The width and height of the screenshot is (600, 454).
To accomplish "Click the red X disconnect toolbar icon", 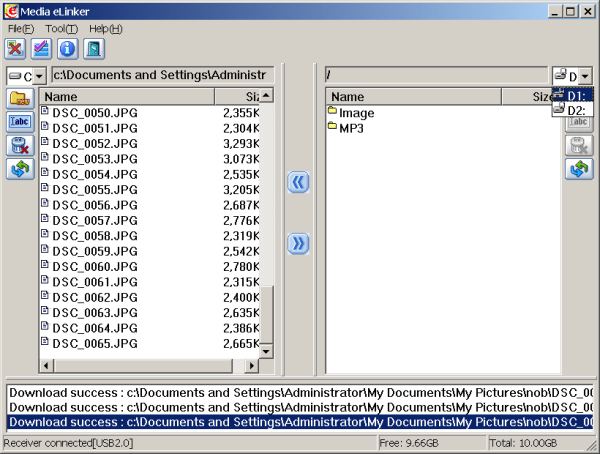I will click(16, 48).
